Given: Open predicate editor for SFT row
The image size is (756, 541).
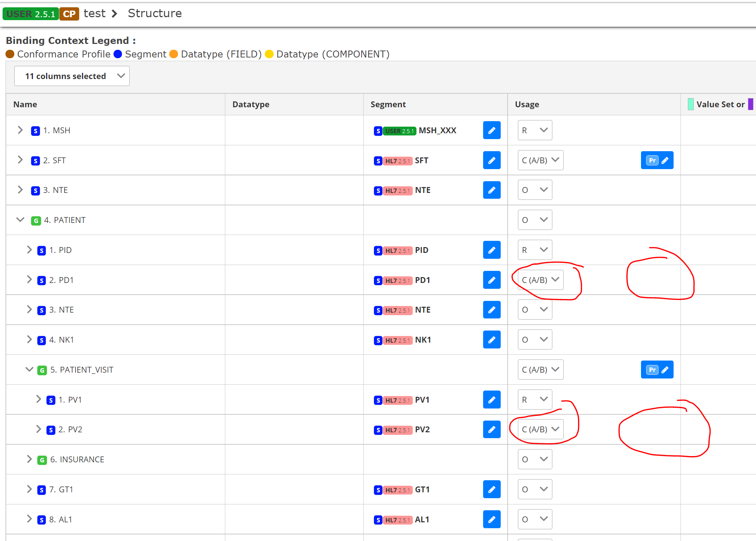Looking at the screenshot, I should pos(657,160).
